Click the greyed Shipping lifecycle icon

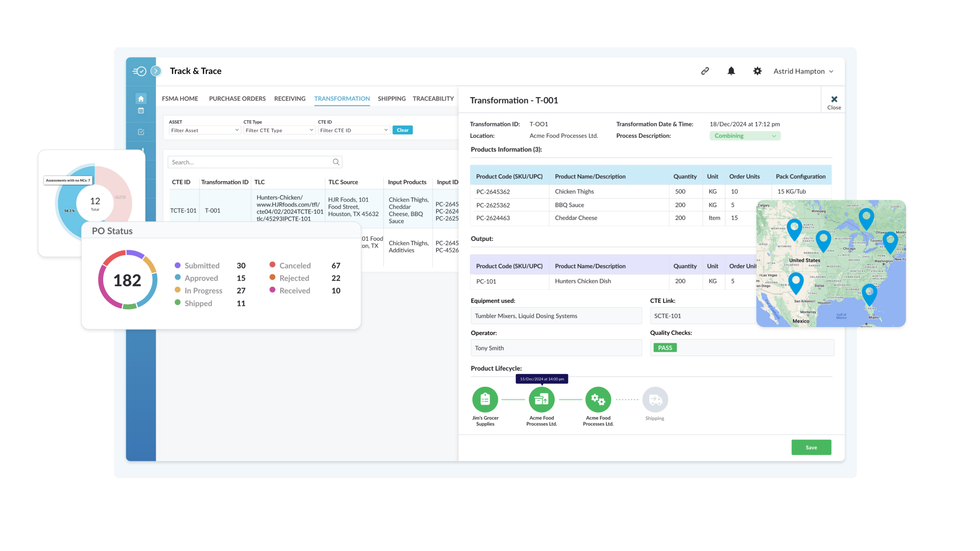[x=655, y=400]
